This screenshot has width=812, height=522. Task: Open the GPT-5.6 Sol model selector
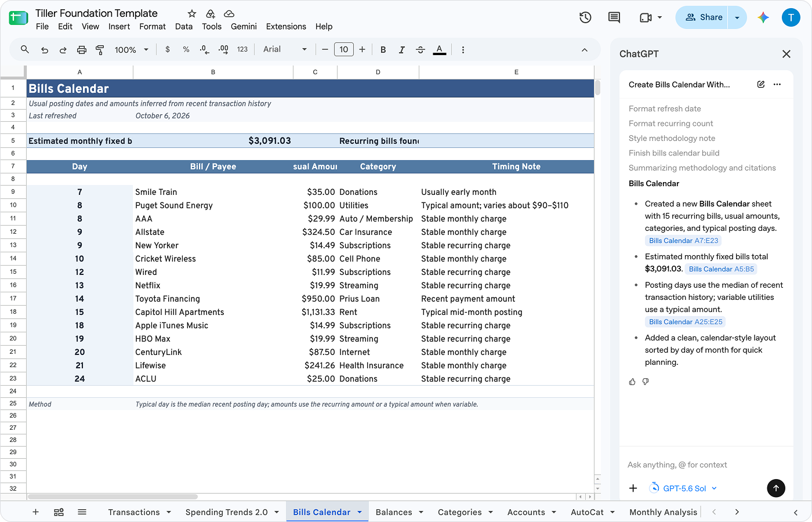[x=684, y=488]
